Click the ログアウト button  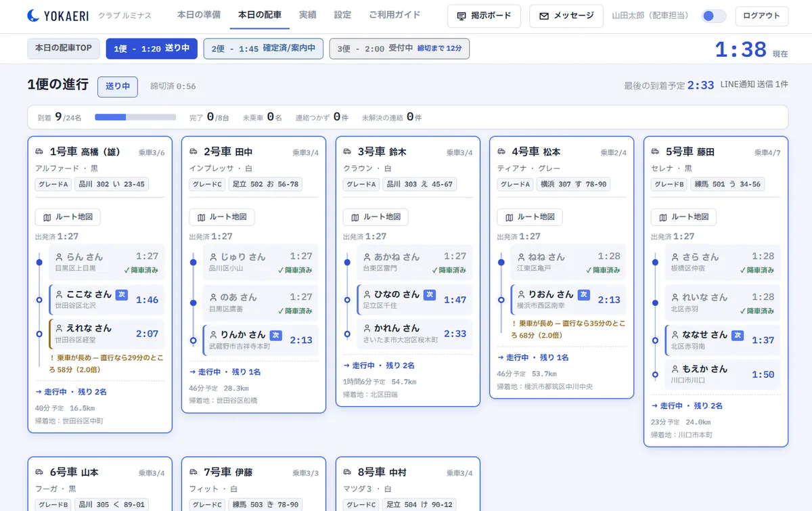click(x=761, y=16)
